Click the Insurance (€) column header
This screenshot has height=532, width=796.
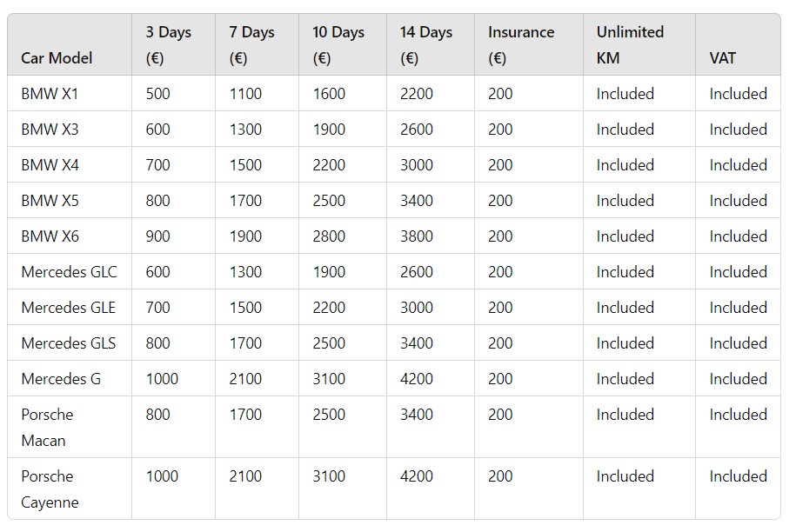521,44
